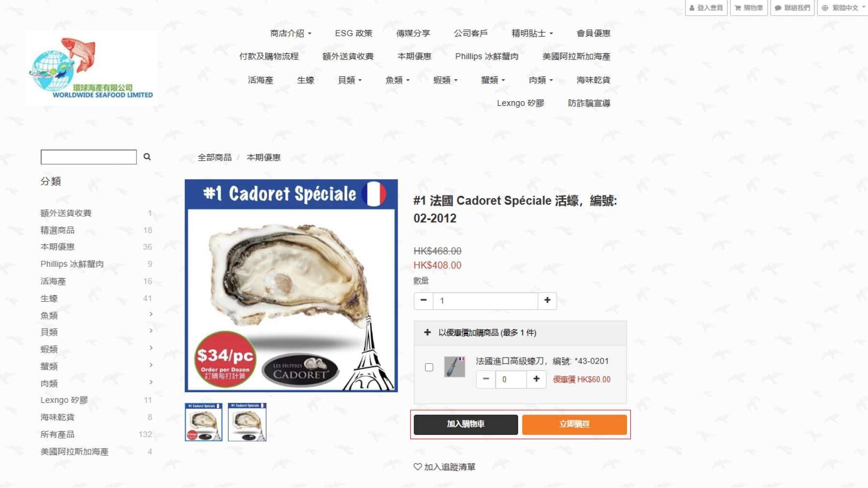
Task: Open the 商店介紹 menu
Action: point(291,33)
